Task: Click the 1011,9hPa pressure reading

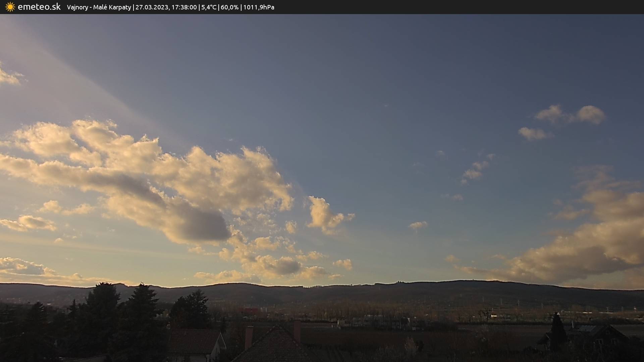Action: [x=259, y=7]
